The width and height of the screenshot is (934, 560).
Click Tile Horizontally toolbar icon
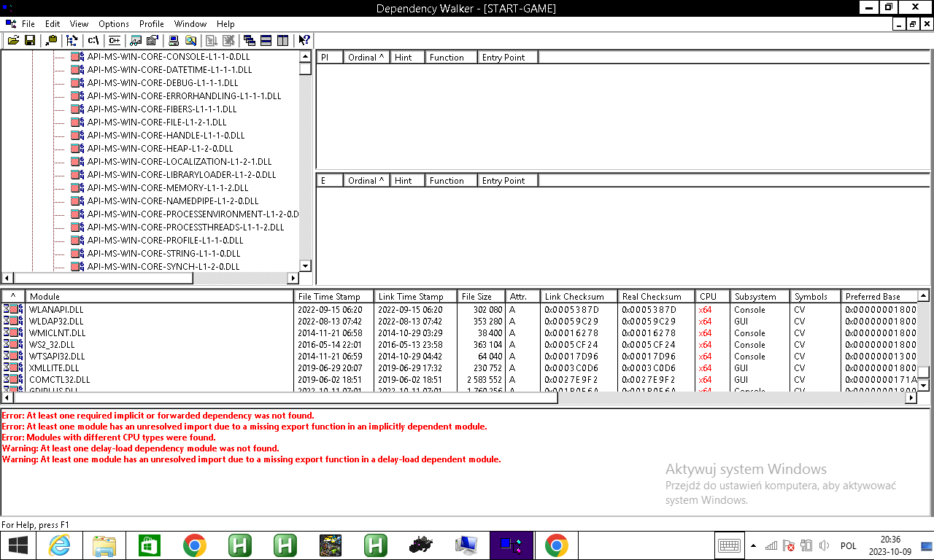(266, 40)
